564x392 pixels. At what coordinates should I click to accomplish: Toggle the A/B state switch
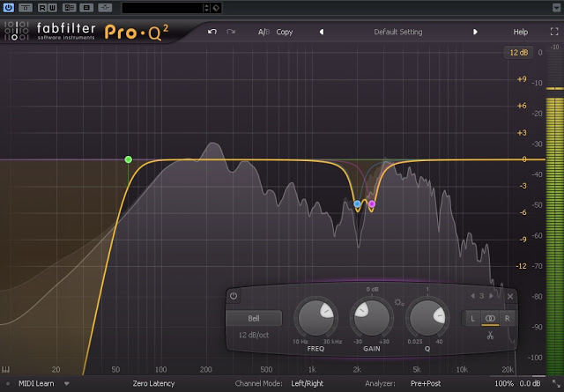pyautogui.click(x=263, y=32)
